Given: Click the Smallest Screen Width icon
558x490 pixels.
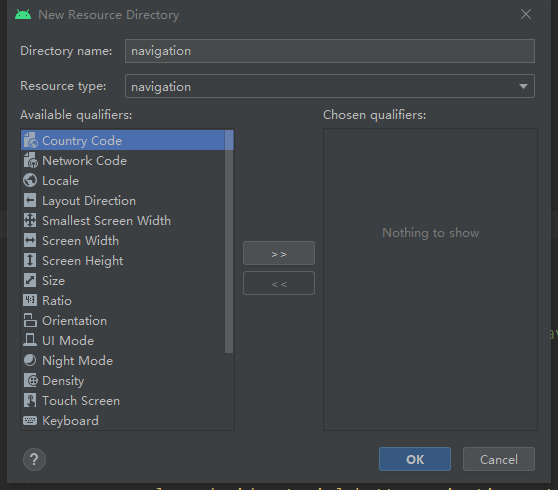Looking at the screenshot, I should point(30,220).
